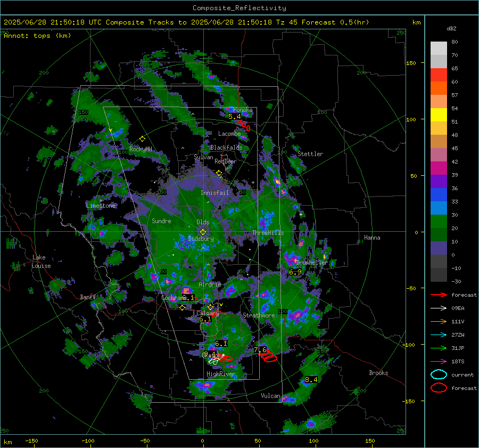Click the timestamp header text line
The image size is (479, 448).
[x=186, y=22]
